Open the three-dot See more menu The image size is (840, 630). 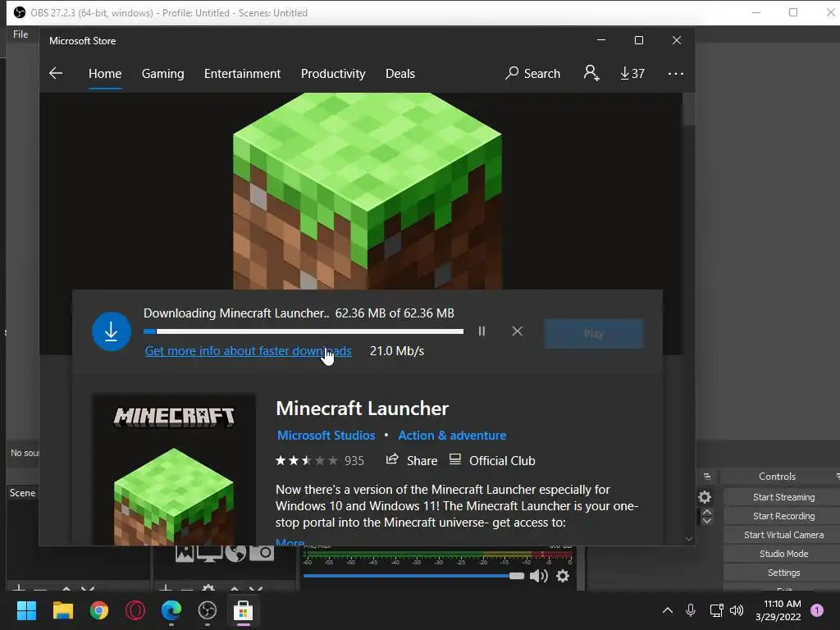[x=676, y=74]
